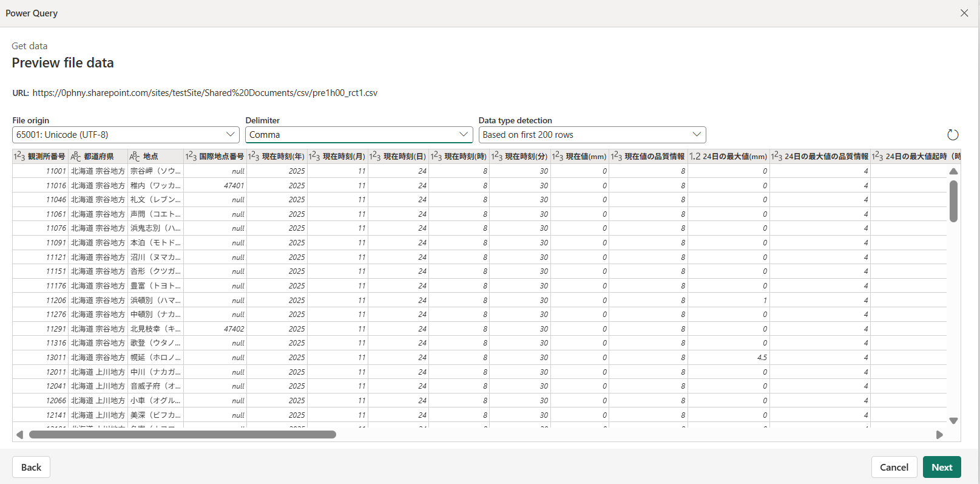The image size is (980, 484).
Task: Click the horizontal scrollbar right arrow
Action: [939, 435]
